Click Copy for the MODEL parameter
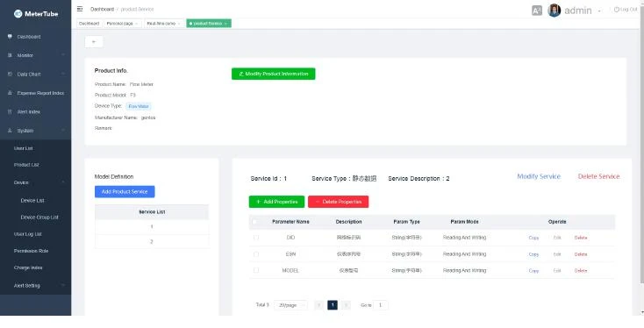644x328 pixels. coord(533,271)
